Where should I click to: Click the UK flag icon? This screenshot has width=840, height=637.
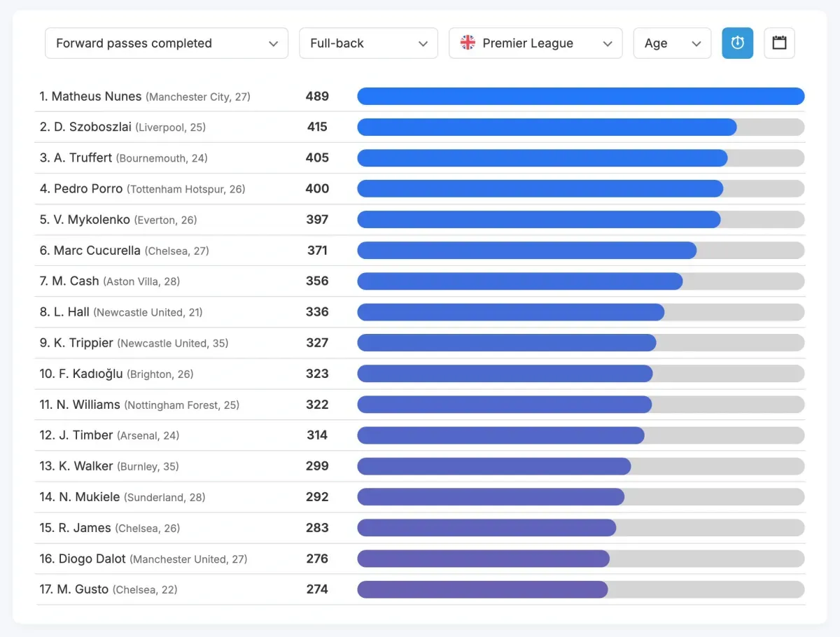click(x=468, y=43)
